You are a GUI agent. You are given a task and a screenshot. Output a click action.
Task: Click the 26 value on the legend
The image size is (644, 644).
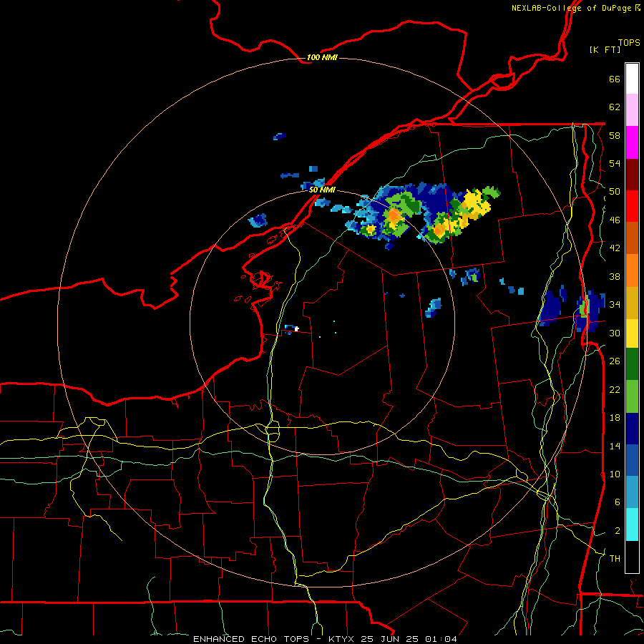[x=615, y=361]
